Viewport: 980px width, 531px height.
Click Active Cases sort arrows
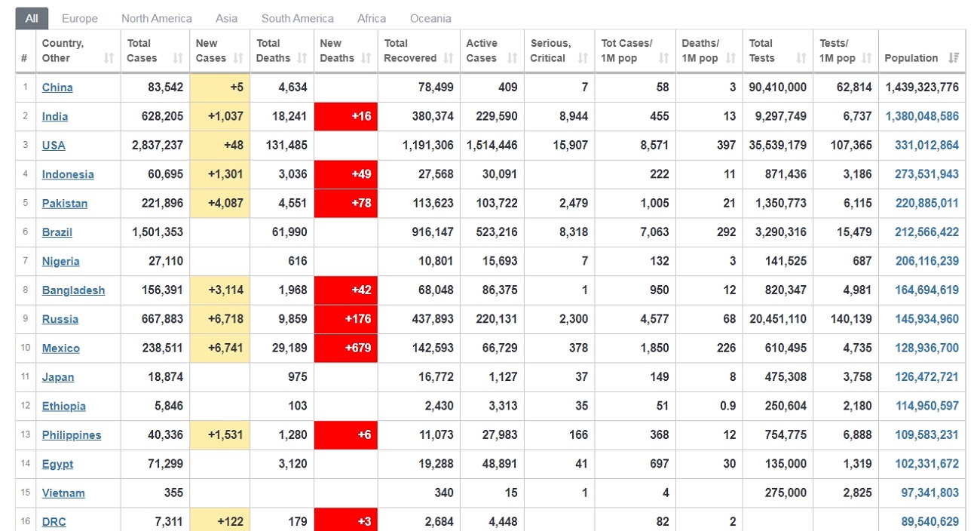(x=513, y=58)
